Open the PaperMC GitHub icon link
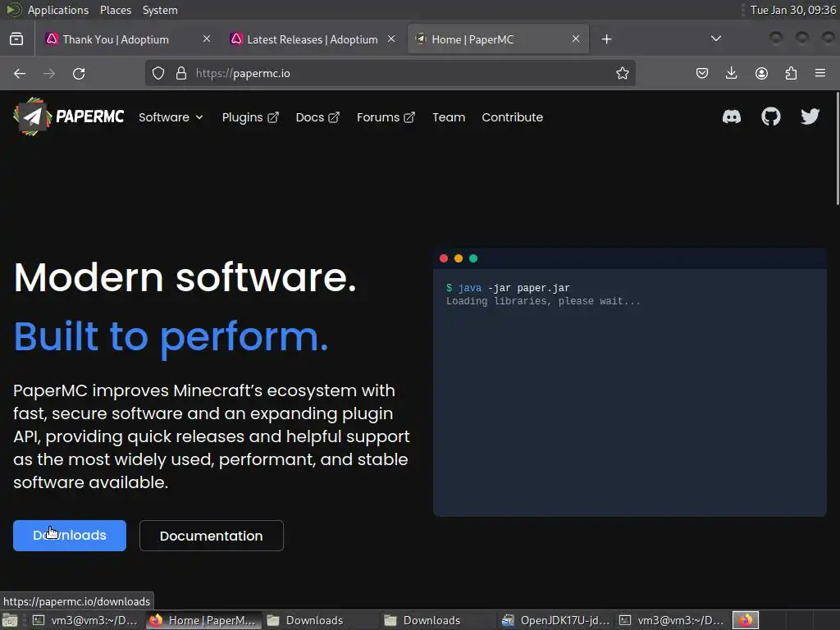Screen dimensions: 840x630 pyautogui.click(x=771, y=116)
